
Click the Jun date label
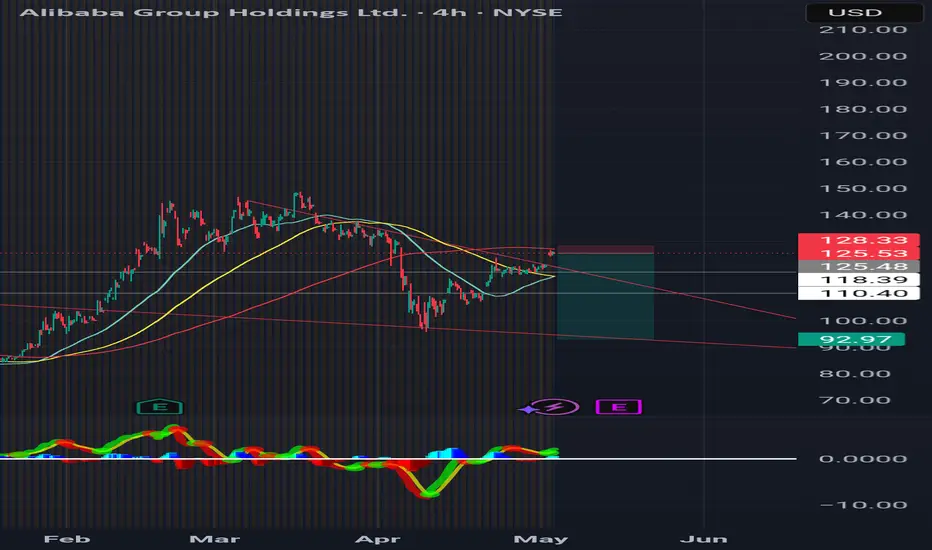coord(704,539)
